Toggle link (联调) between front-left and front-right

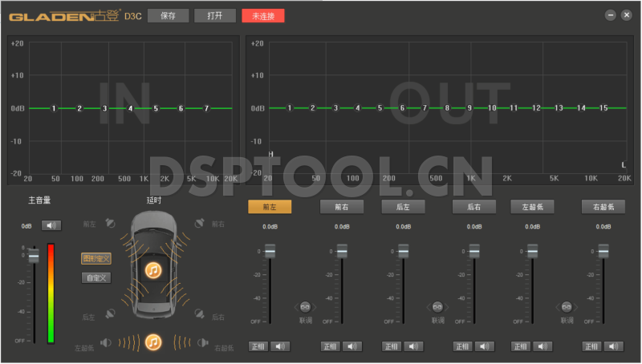(305, 306)
